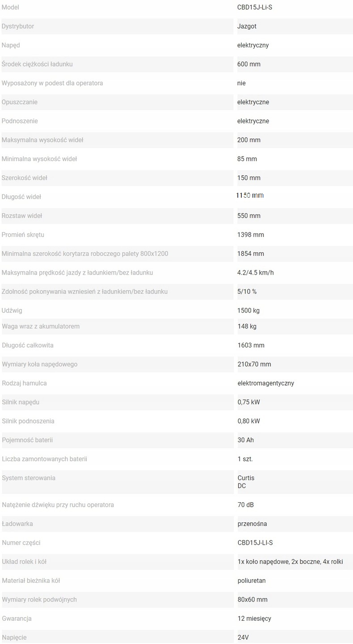The image size is (353, 644).
Task: Click the Udźwig row label
Action: point(12,310)
